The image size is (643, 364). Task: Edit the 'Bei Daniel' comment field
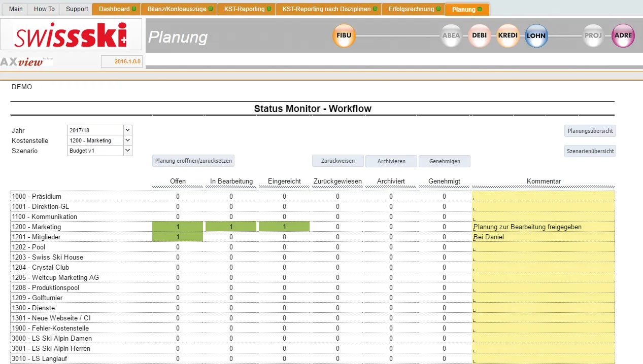click(x=544, y=237)
